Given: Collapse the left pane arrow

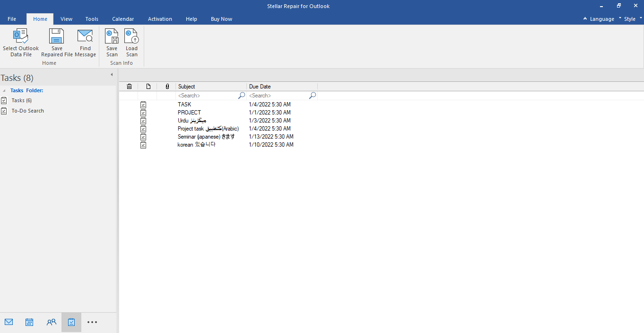Looking at the screenshot, I should point(112,75).
